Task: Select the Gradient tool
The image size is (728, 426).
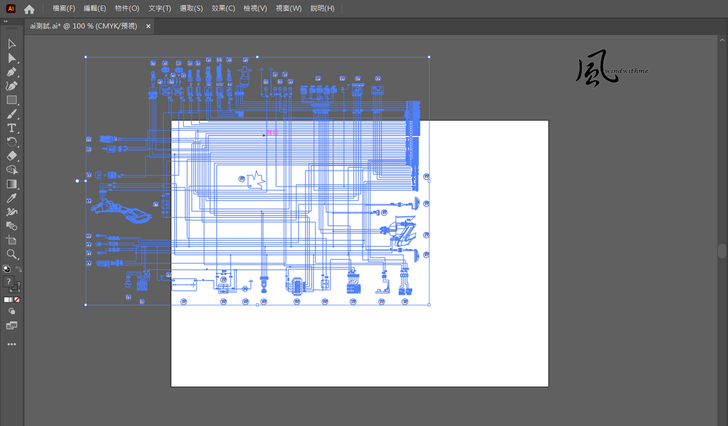Action: [12, 184]
